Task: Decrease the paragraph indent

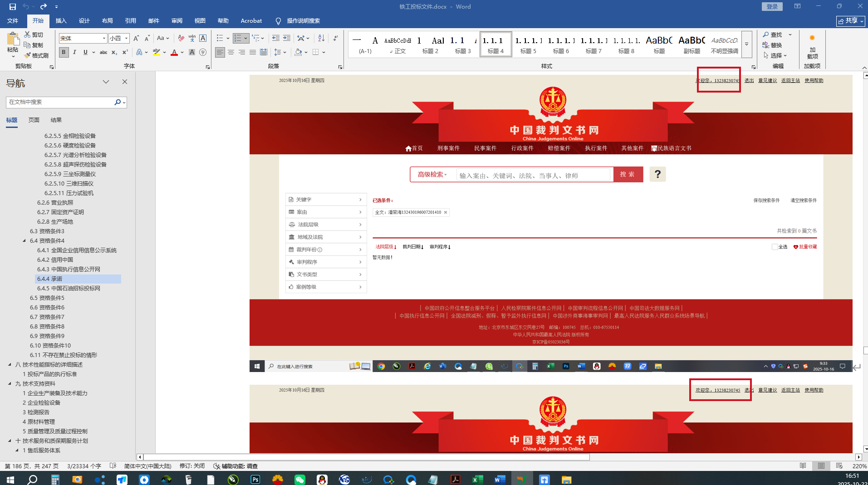Action: (275, 39)
